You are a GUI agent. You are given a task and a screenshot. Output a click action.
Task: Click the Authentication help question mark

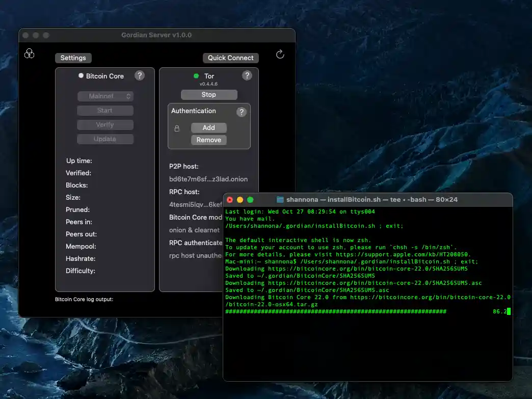point(242,112)
